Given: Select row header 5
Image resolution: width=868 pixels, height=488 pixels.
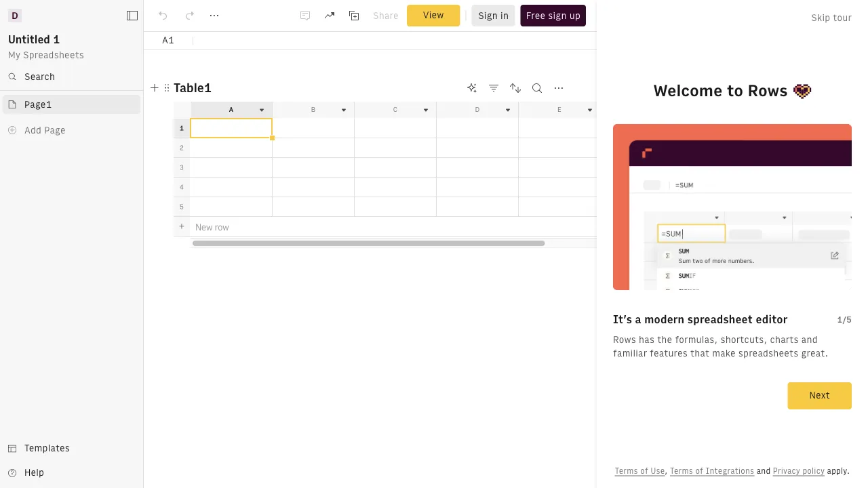Looking at the screenshot, I should 182,207.
